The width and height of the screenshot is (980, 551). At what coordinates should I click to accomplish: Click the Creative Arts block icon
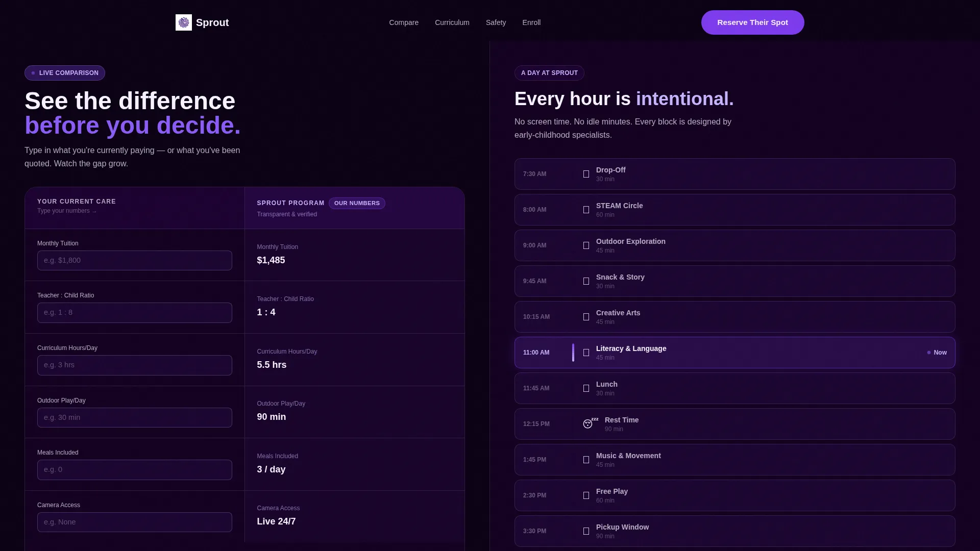(x=586, y=317)
